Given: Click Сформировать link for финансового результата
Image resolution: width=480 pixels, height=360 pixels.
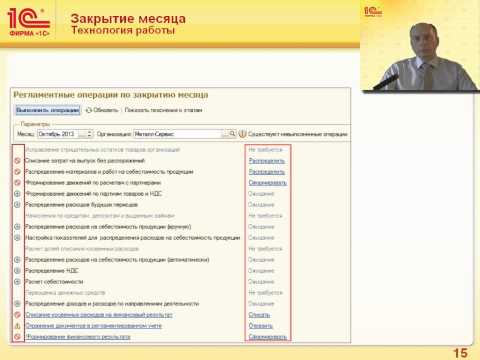Looking at the screenshot, I should 268,337.
